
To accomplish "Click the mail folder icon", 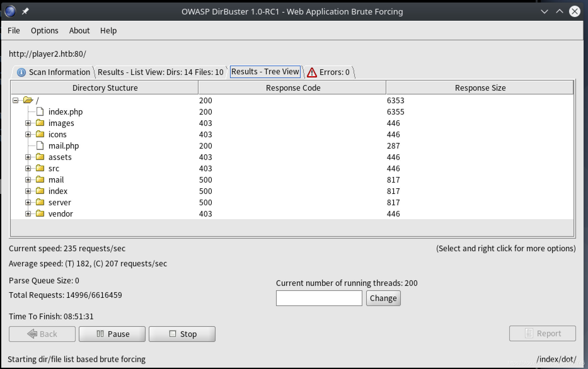I will coord(40,179).
